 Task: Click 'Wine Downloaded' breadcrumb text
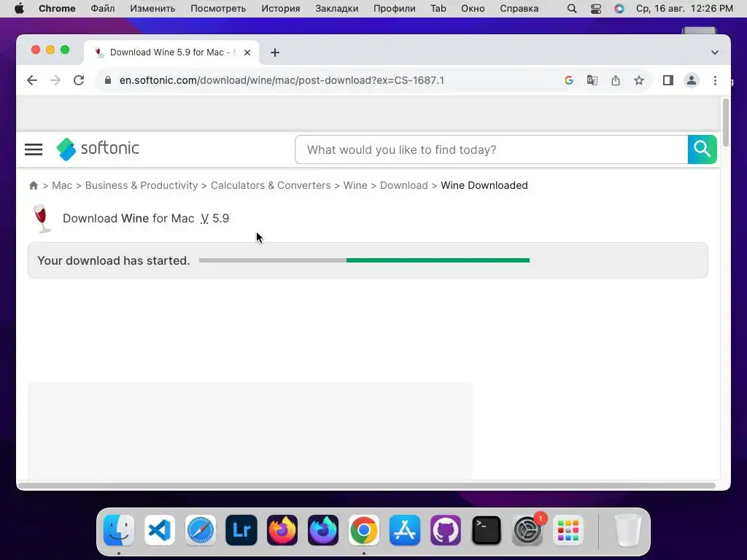click(484, 185)
